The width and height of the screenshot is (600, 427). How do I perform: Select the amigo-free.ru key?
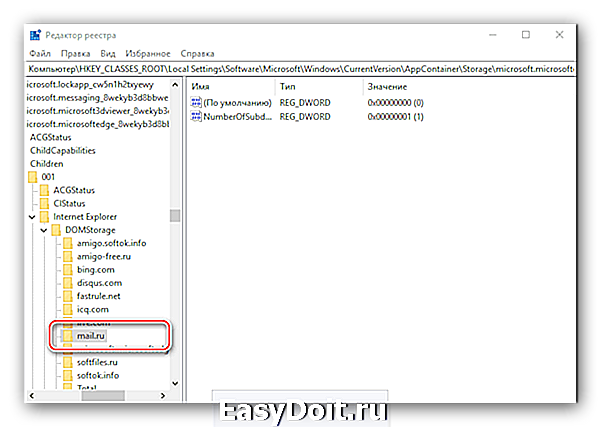coord(104,256)
